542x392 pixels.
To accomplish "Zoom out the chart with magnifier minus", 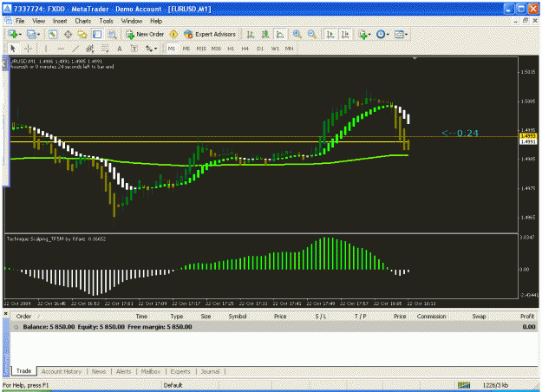I will (312, 34).
